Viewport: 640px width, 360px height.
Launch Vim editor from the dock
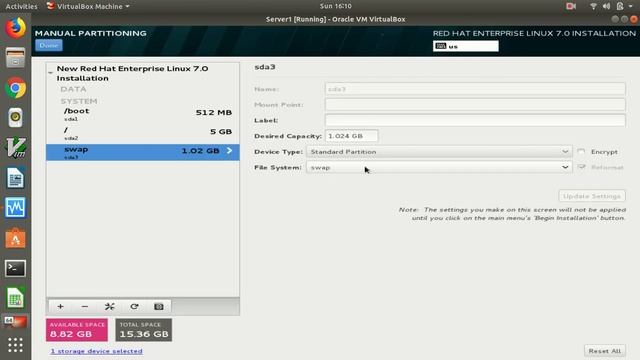coord(16,148)
